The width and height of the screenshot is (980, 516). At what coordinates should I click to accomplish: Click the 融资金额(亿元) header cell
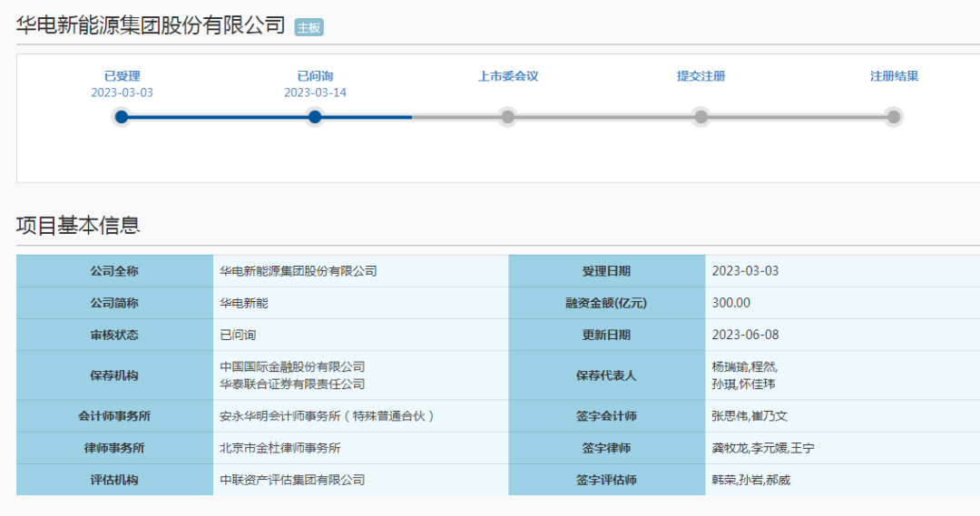pyautogui.click(x=607, y=303)
